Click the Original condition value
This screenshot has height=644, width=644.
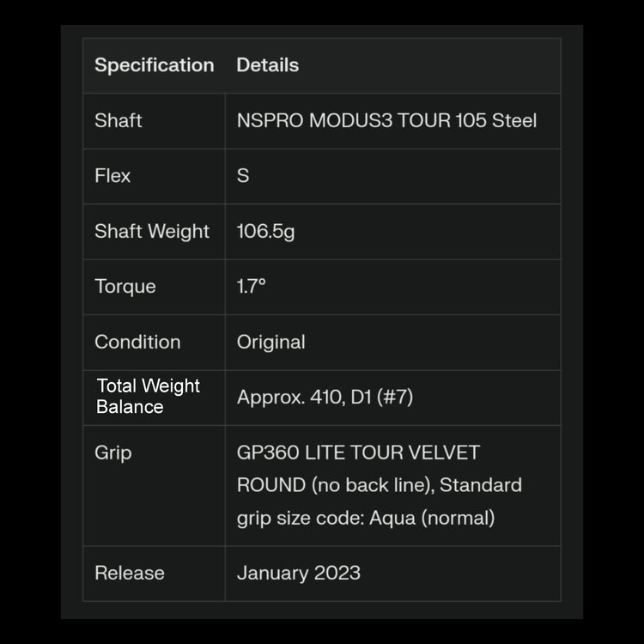(270, 342)
